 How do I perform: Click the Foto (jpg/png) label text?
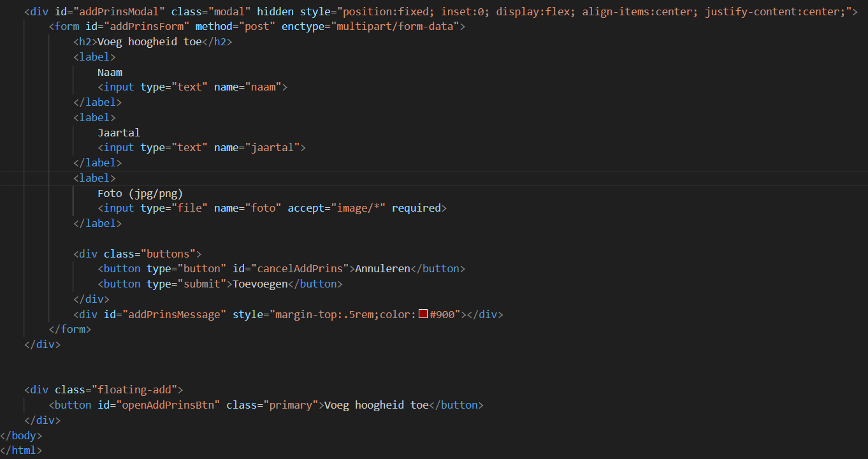140,193
